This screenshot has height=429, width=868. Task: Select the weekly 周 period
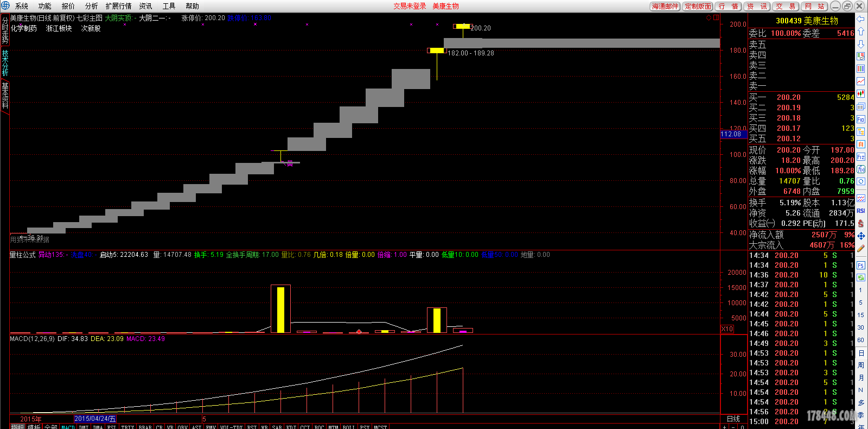861,365
